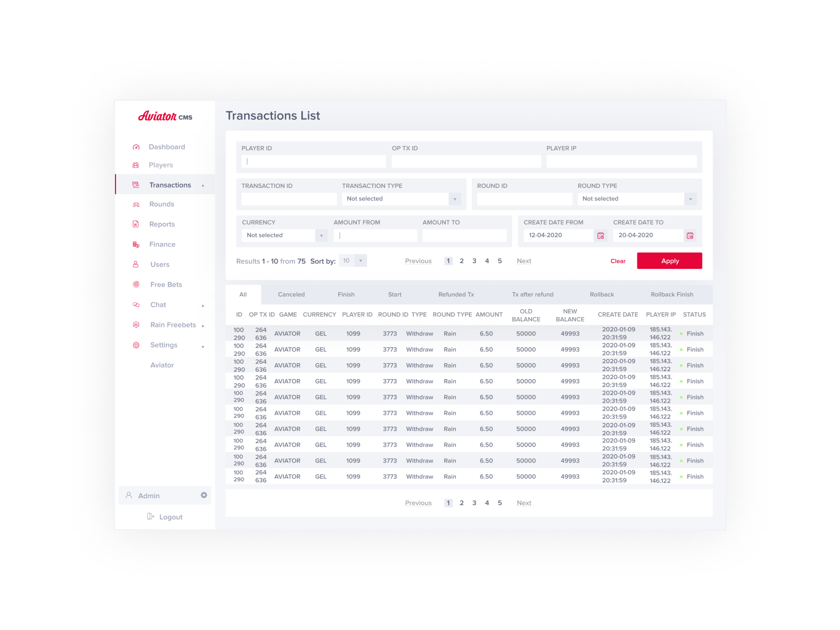Click the Transactions icon in sidebar
The height and width of the screenshot is (630, 840).
pyautogui.click(x=136, y=185)
